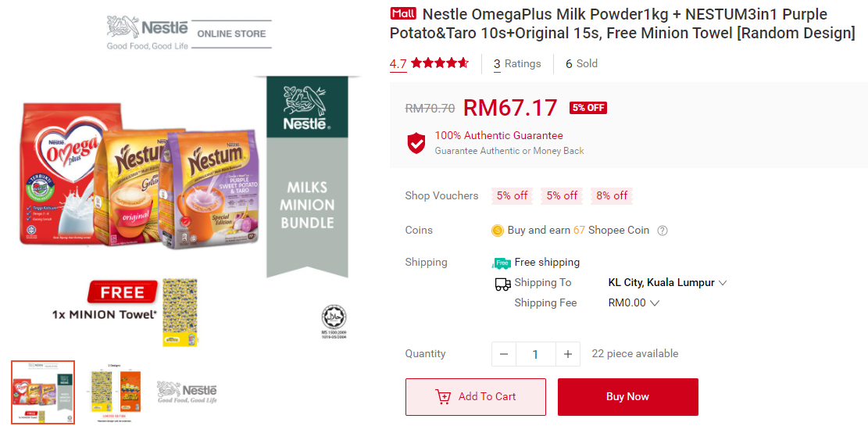
Task: Click the quantity input field
Action: tap(535, 354)
